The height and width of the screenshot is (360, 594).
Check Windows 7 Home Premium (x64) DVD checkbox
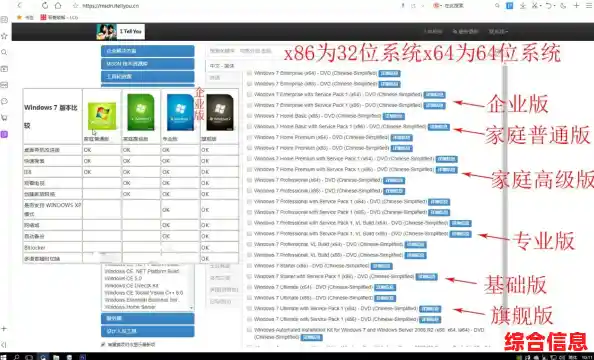coord(249,137)
